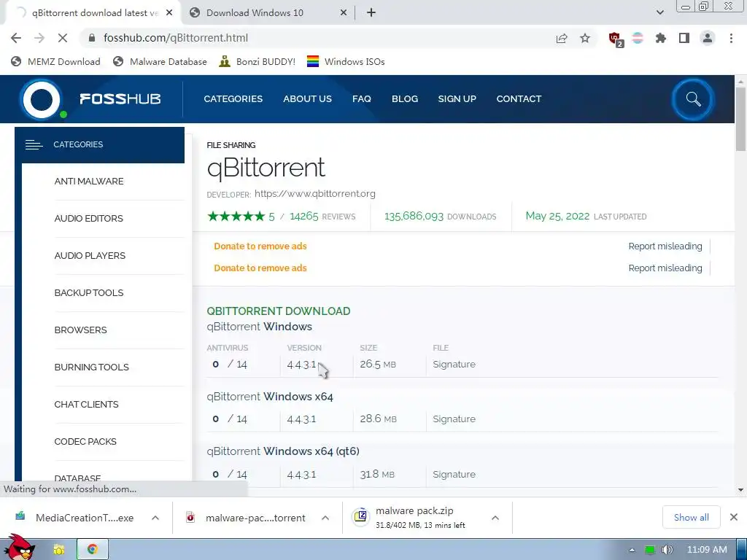Expand options for malware pack.zip download
The height and width of the screenshot is (560, 747).
tap(495, 518)
